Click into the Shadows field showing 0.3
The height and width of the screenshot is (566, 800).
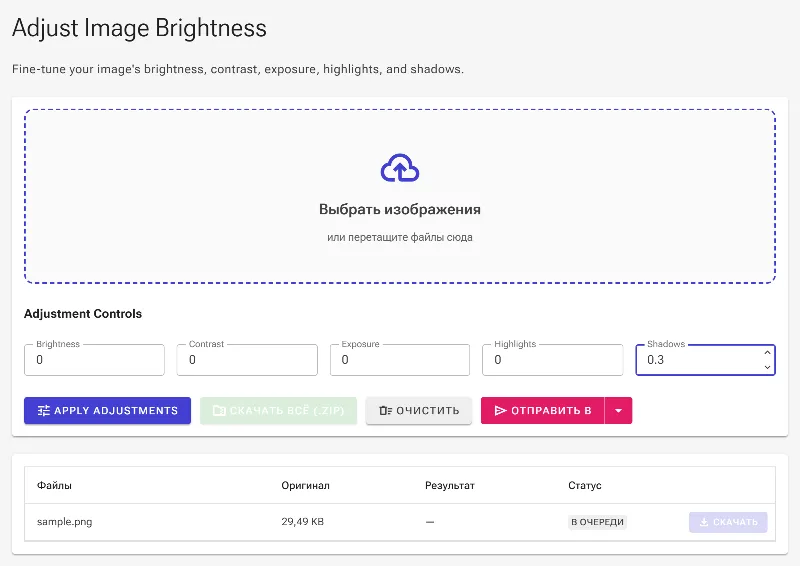point(705,360)
